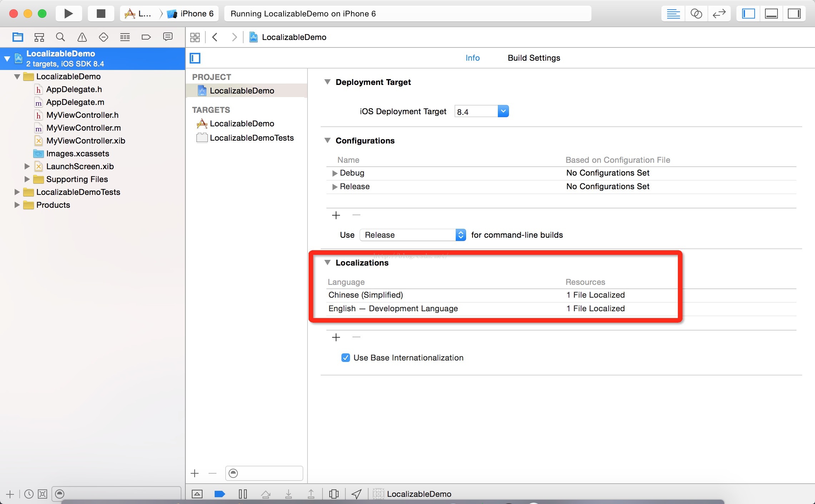This screenshot has height=504, width=815.
Task: Go forward in editor history
Action: click(x=234, y=37)
